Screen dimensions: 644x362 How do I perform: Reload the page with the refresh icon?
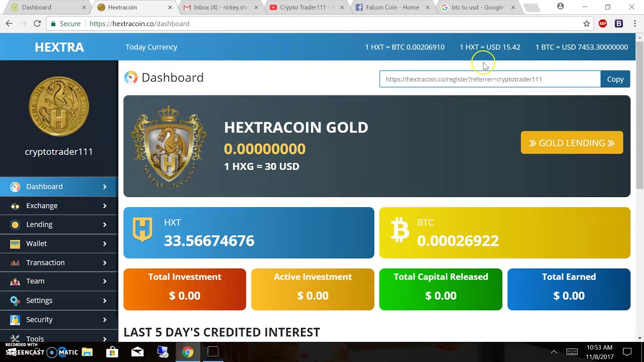pos(37,24)
